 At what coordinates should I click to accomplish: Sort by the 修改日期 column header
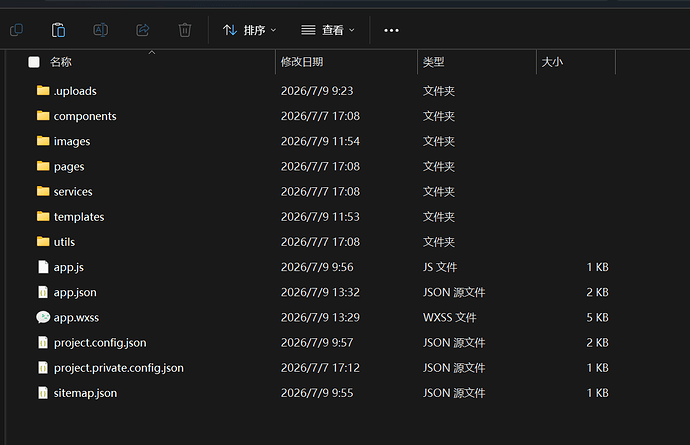coord(302,62)
